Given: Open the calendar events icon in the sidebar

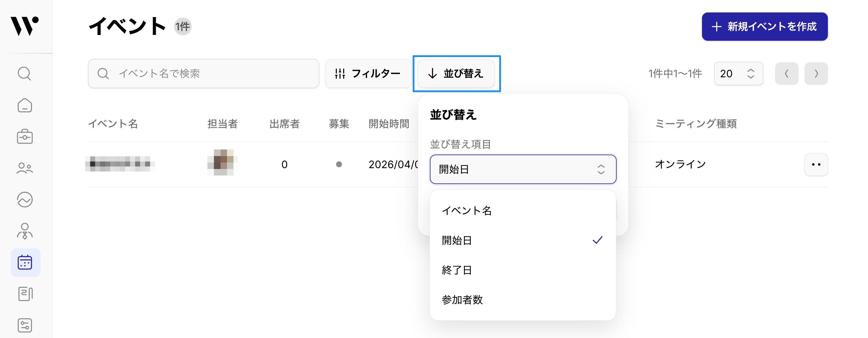Looking at the screenshot, I should point(25,262).
